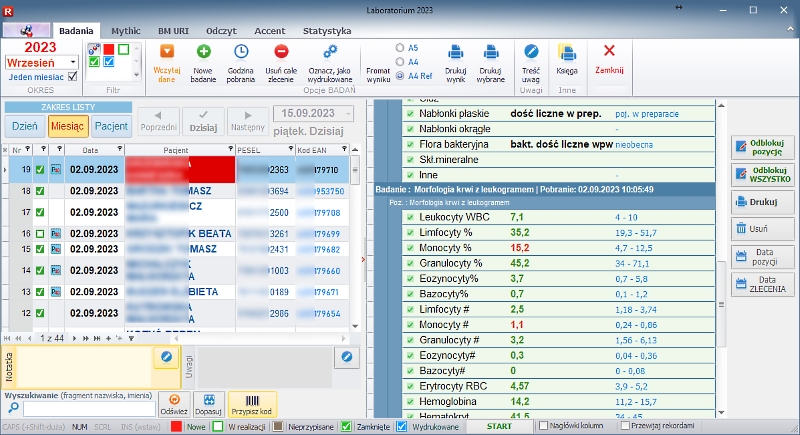Open filter dropdown on Pacjent column
The width and height of the screenshot is (800, 435).
click(228, 149)
